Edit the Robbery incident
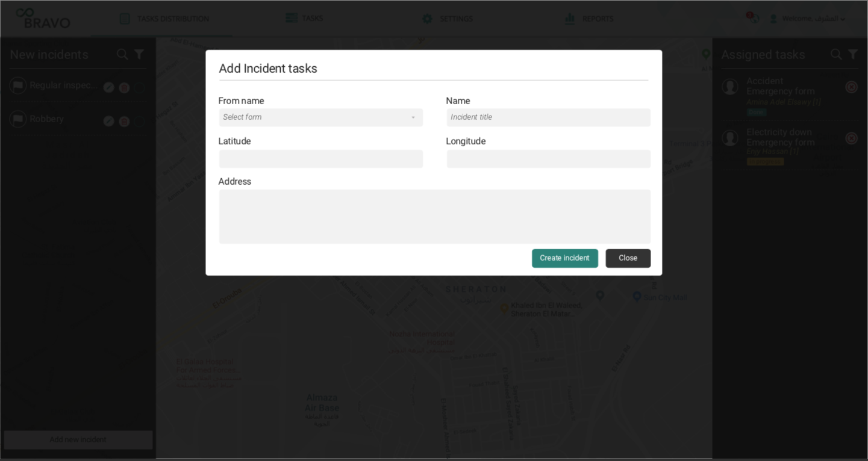The image size is (868, 461). click(108, 121)
